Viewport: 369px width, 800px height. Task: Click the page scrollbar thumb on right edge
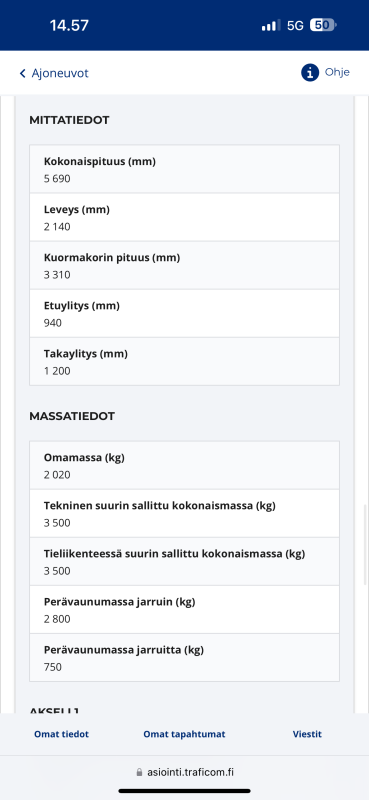365,545
